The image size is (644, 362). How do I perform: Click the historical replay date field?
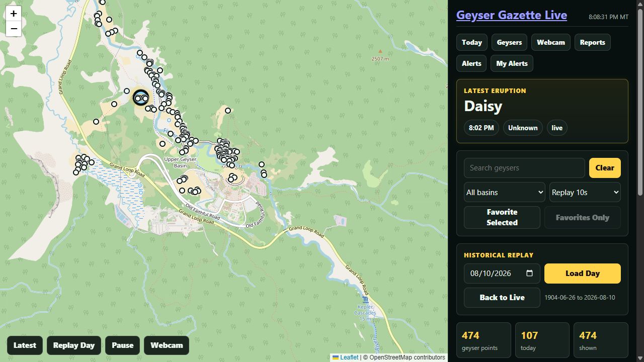tap(502, 274)
